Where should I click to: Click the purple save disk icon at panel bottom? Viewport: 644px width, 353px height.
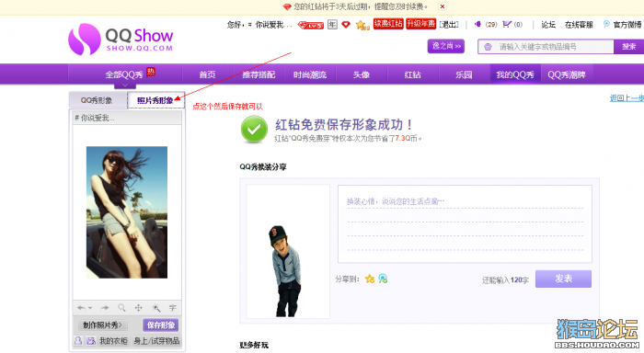click(x=91, y=341)
